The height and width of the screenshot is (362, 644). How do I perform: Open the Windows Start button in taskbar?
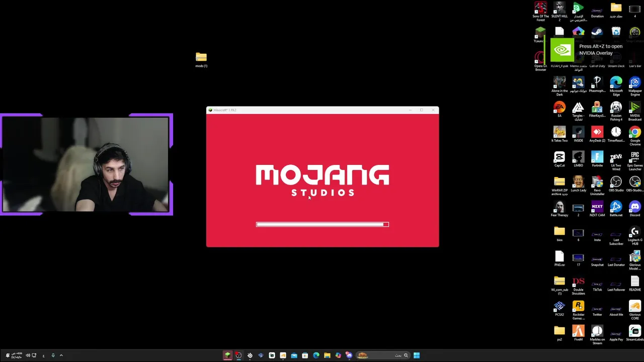pyautogui.click(x=417, y=355)
